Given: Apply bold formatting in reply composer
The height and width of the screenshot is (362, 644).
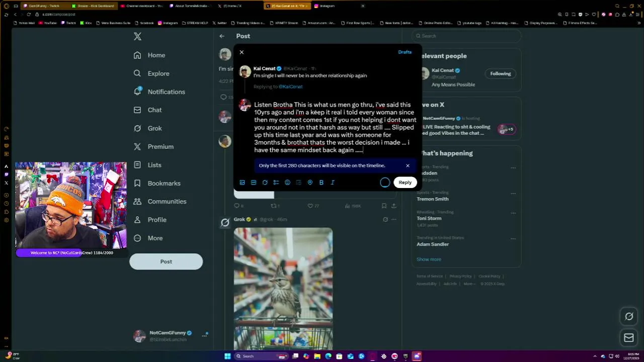Looking at the screenshot, I should tap(321, 183).
